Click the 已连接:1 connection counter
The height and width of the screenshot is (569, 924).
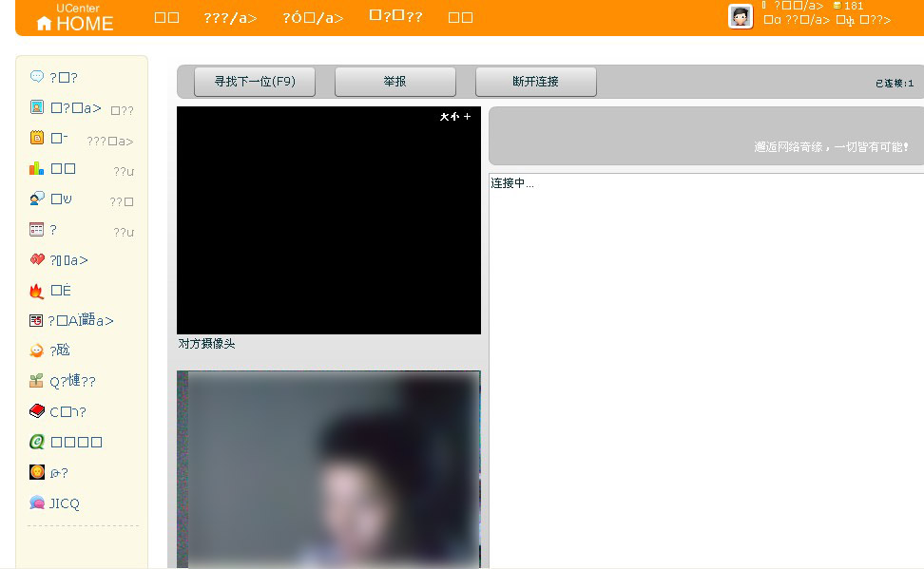pos(895,84)
